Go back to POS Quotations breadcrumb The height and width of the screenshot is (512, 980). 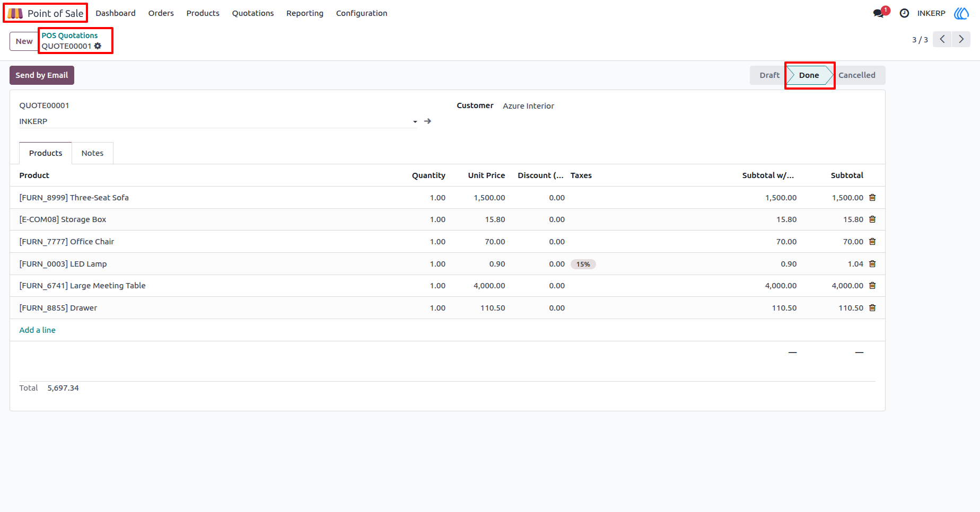click(x=70, y=36)
